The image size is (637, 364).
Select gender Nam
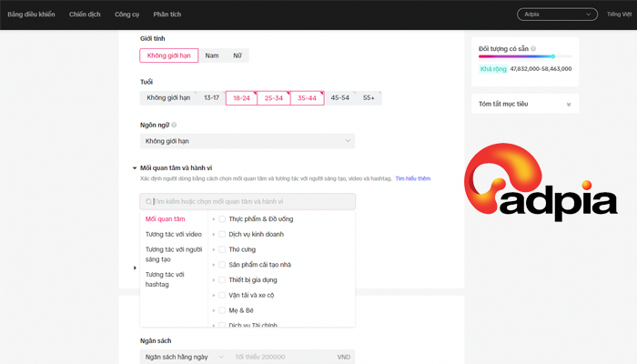click(212, 56)
